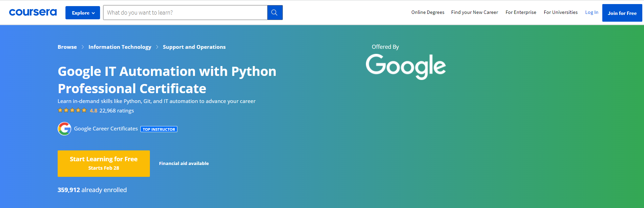Open the Explore dropdown menu
This screenshot has height=208, width=644.
[83, 13]
